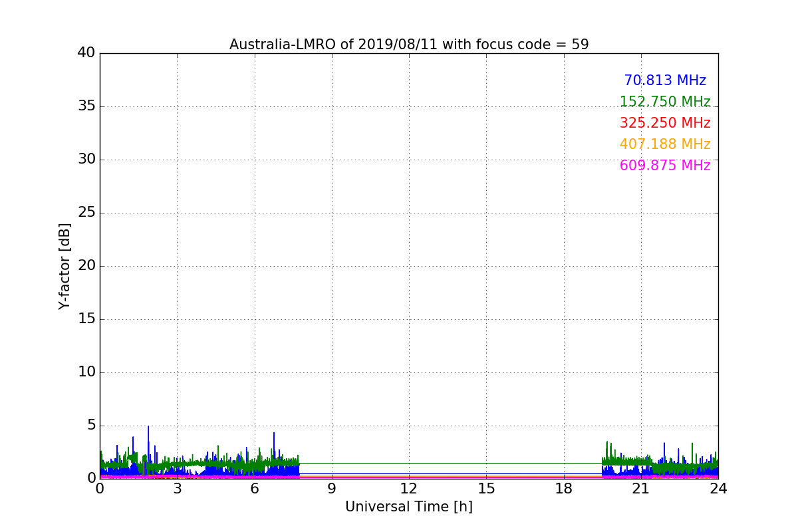Click the x-axis tick label 12

pyautogui.click(x=409, y=489)
